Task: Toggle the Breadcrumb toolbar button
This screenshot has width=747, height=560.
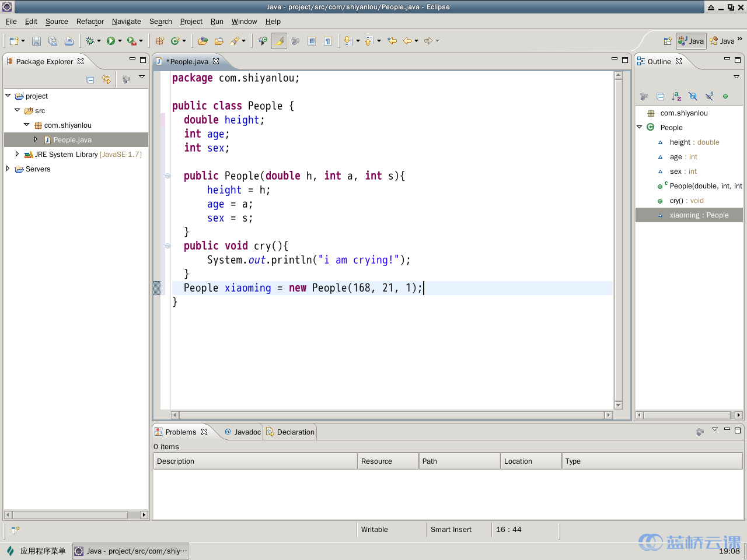Action: point(263,41)
